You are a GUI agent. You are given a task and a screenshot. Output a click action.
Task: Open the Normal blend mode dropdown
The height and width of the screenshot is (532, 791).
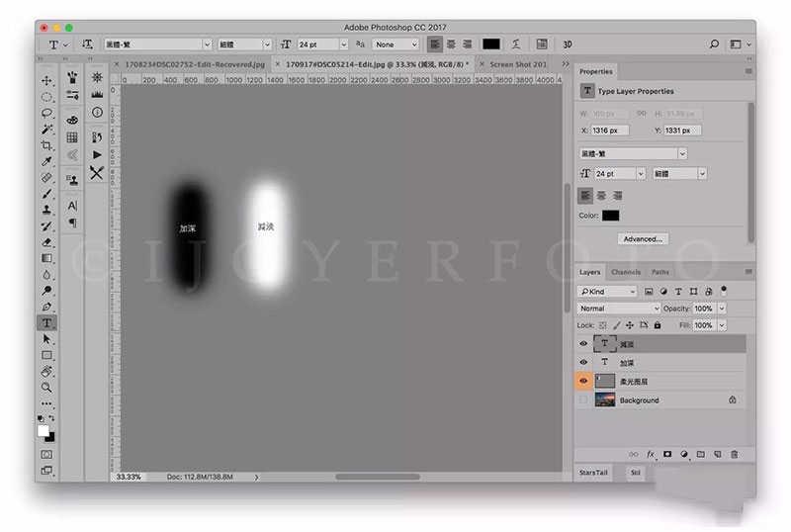point(619,309)
